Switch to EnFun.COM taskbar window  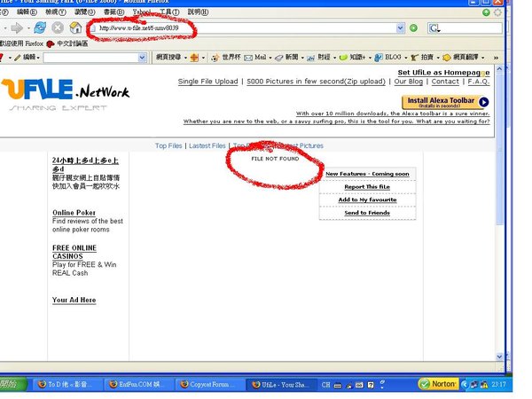tap(138, 385)
